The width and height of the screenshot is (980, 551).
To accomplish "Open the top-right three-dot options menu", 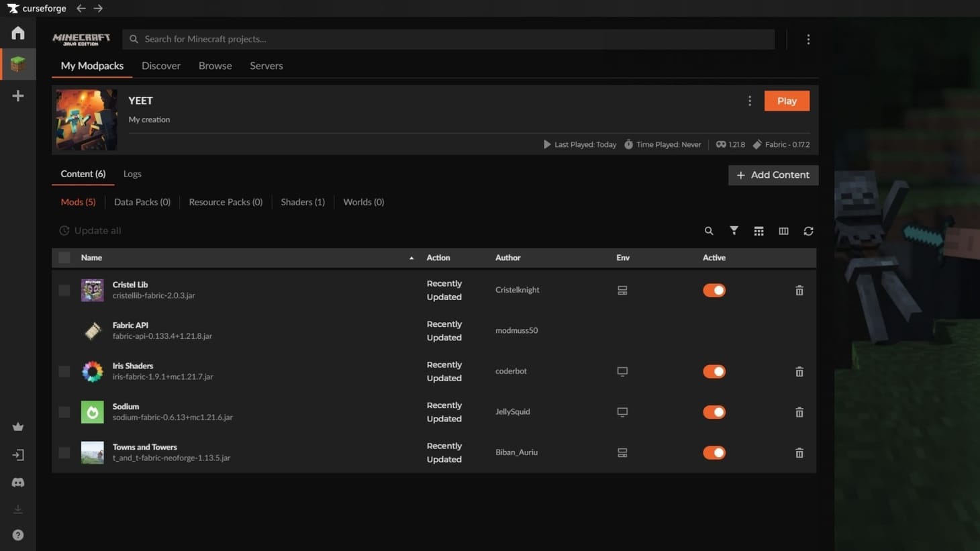I will pyautogui.click(x=808, y=40).
